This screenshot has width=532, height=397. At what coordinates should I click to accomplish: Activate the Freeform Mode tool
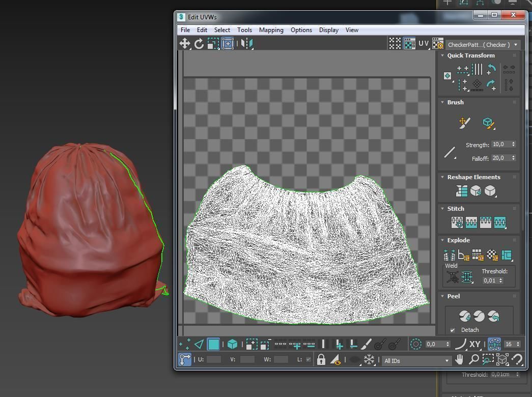228,43
